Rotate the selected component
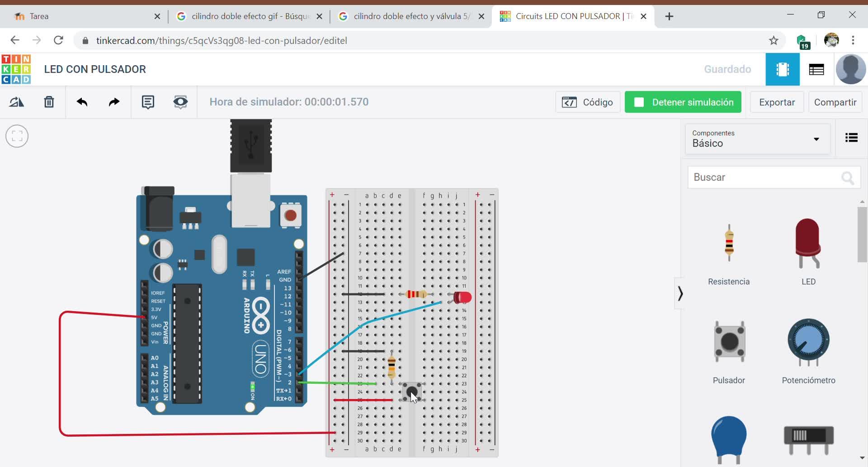The height and width of the screenshot is (467, 868). click(17, 102)
